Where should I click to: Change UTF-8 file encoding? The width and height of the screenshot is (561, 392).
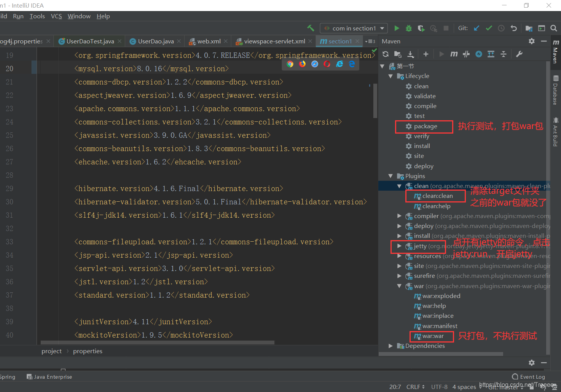point(439,387)
